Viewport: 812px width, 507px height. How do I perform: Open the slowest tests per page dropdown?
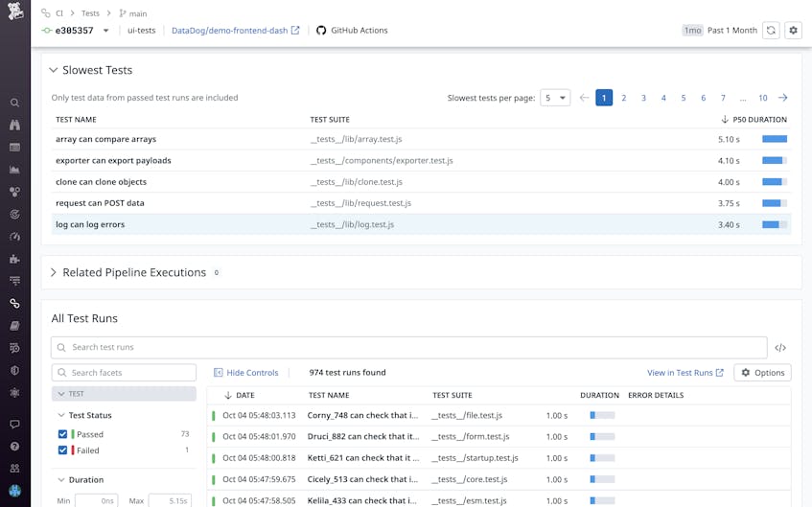[x=555, y=98]
